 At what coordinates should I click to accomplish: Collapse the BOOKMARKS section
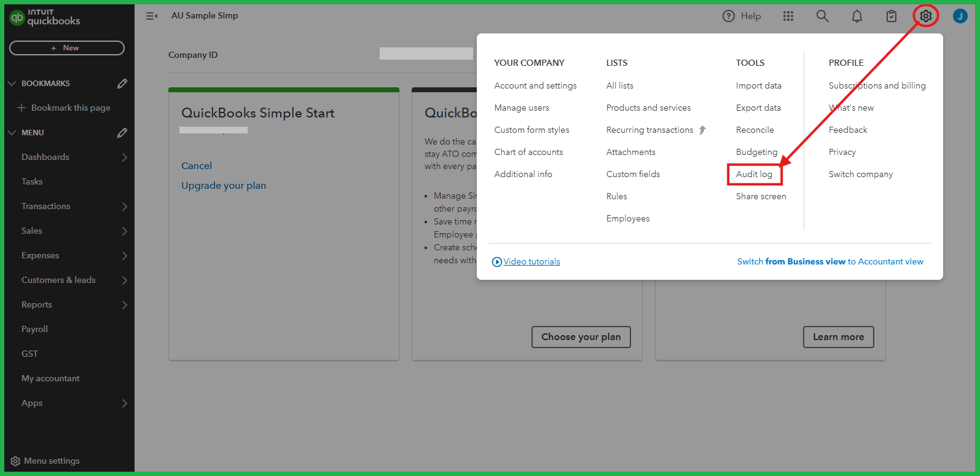click(x=12, y=83)
